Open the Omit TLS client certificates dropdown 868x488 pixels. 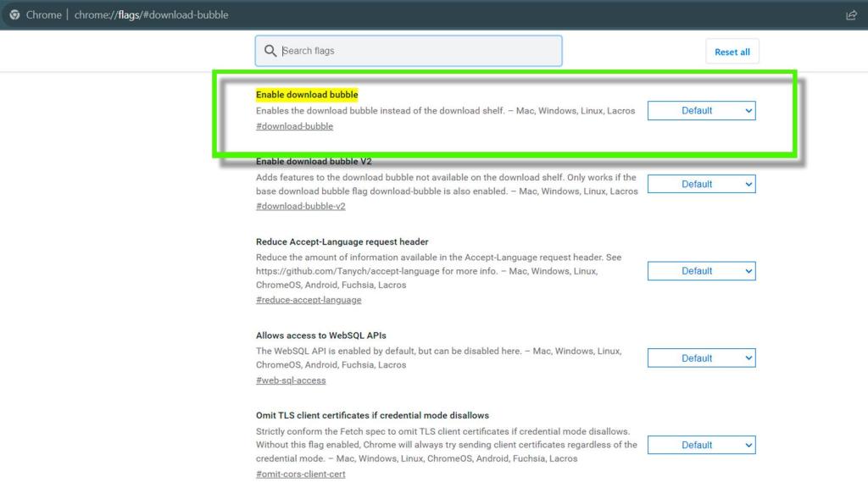tap(701, 445)
